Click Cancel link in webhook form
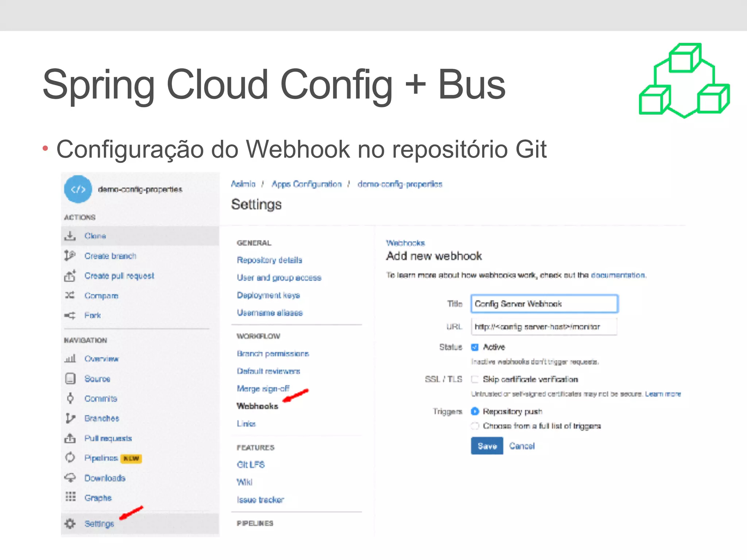The height and width of the screenshot is (560, 747). click(522, 446)
